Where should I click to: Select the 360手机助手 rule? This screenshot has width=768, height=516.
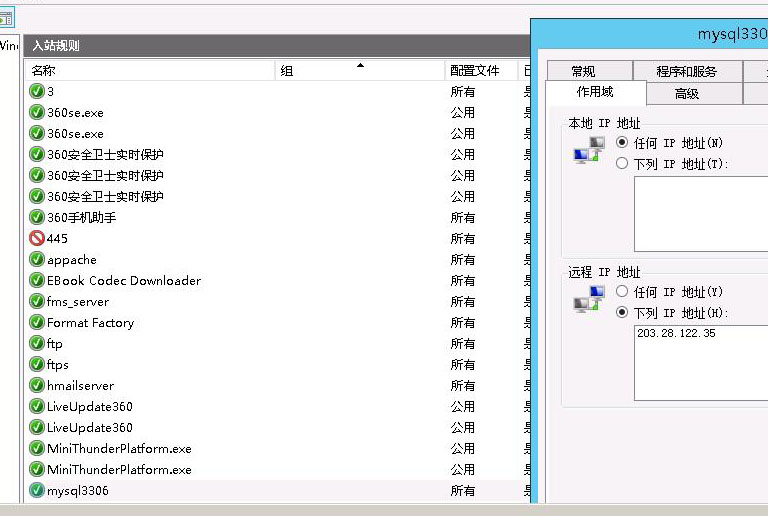click(82, 217)
